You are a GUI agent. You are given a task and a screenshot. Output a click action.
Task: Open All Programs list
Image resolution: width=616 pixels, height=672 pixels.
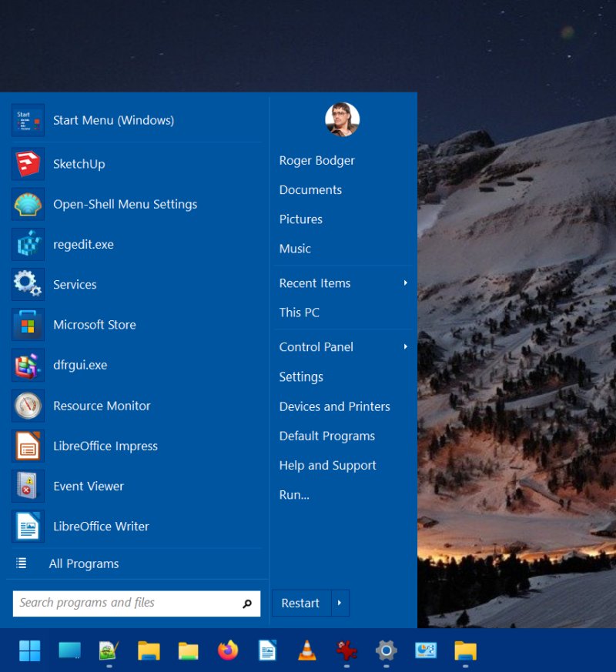pyautogui.click(x=83, y=564)
